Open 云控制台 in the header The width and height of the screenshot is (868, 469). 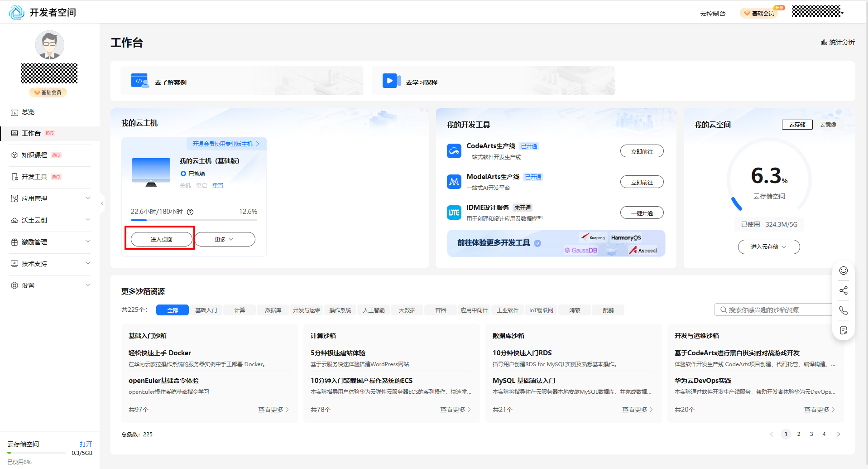point(713,14)
